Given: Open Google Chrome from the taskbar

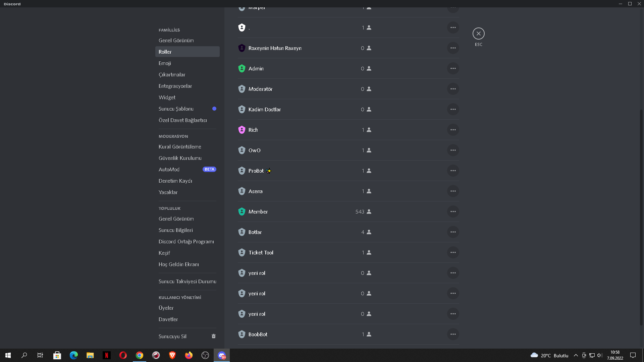Looking at the screenshot, I should pyautogui.click(x=140, y=355).
